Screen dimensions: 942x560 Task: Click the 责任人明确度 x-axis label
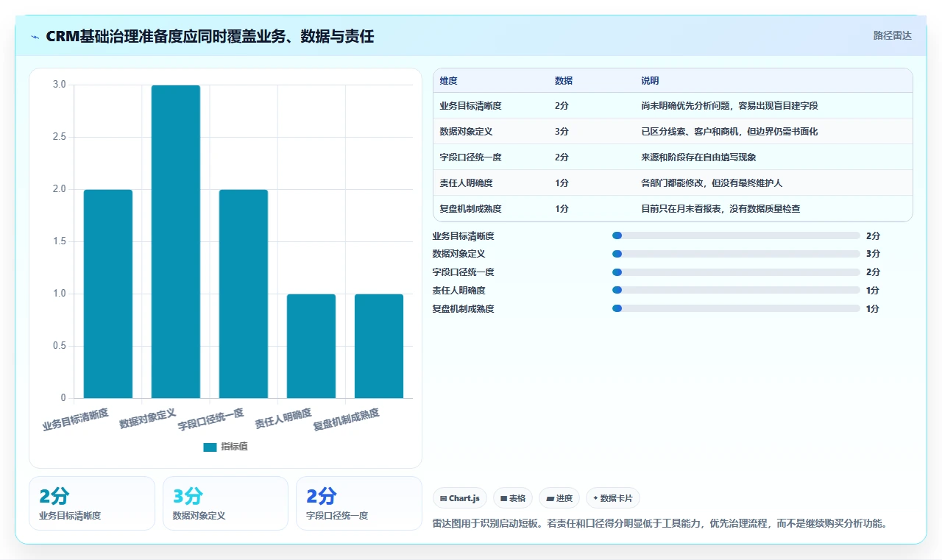click(x=283, y=419)
